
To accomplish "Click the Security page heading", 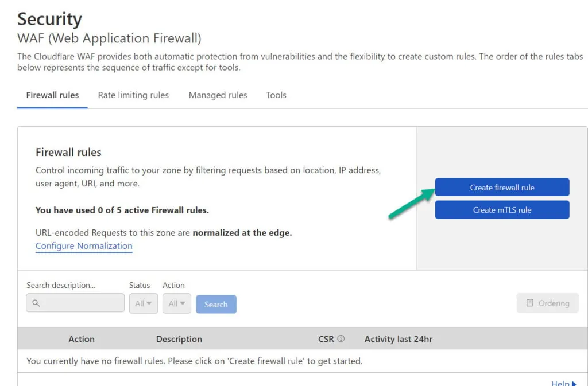I will tap(49, 19).
